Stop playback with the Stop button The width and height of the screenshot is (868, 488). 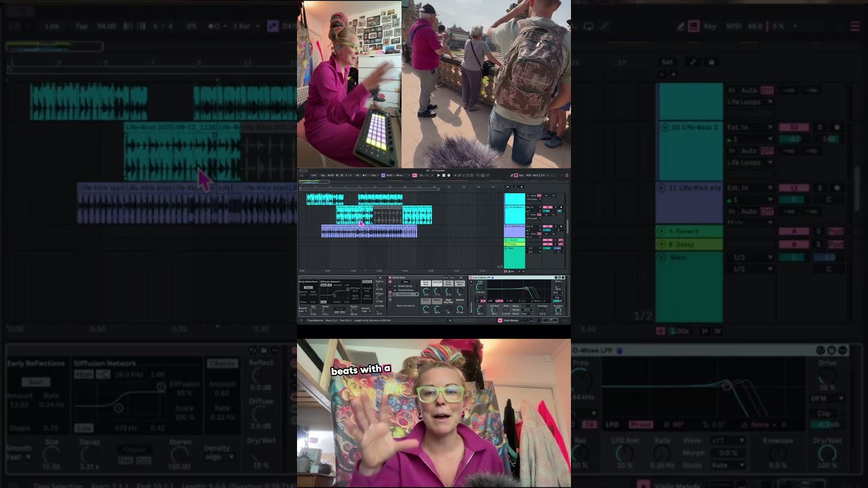tap(443, 176)
